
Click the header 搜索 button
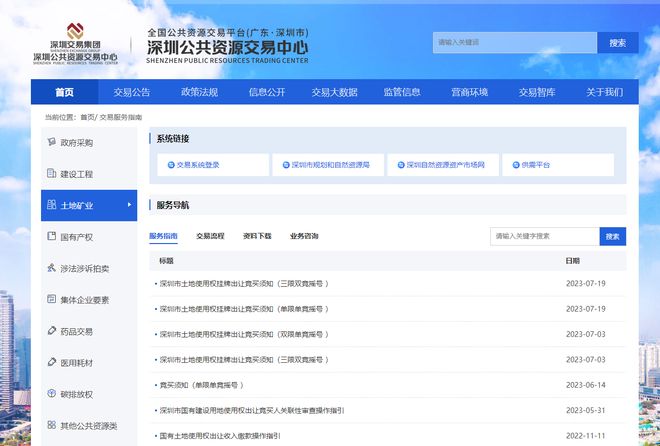(x=617, y=43)
